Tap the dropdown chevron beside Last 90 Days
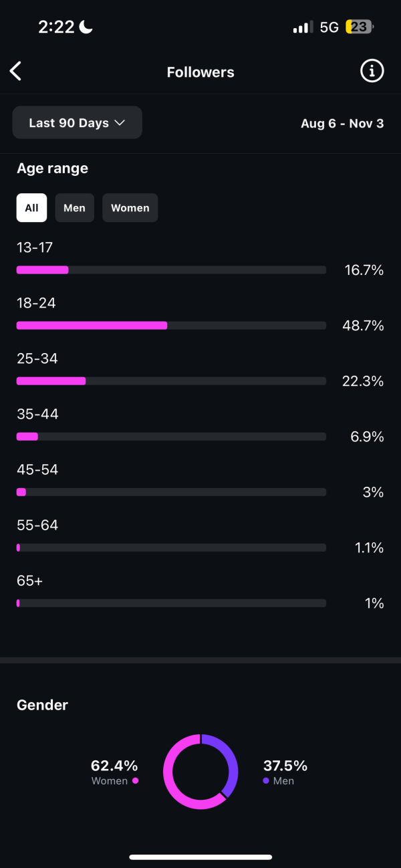 coord(120,123)
